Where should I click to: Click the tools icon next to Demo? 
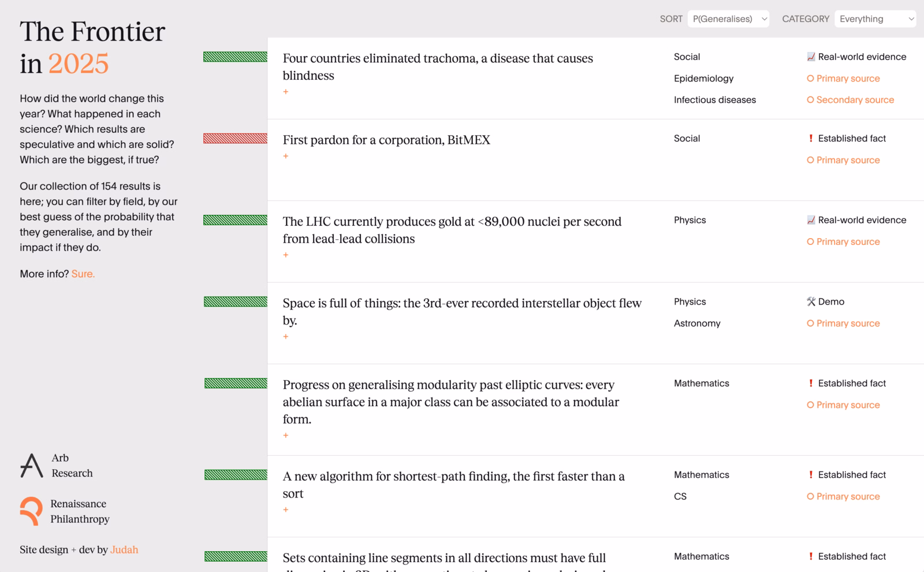pos(811,302)
